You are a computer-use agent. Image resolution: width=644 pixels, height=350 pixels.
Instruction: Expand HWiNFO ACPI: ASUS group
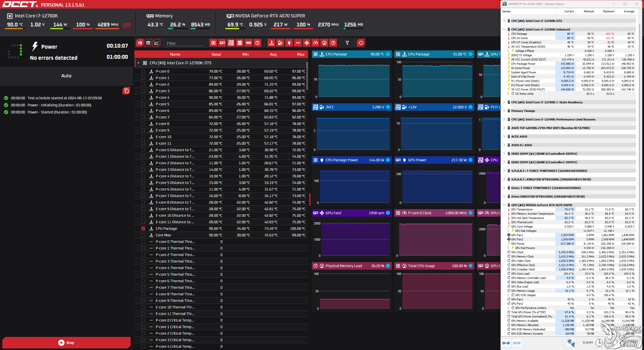[x=504, y=136]
